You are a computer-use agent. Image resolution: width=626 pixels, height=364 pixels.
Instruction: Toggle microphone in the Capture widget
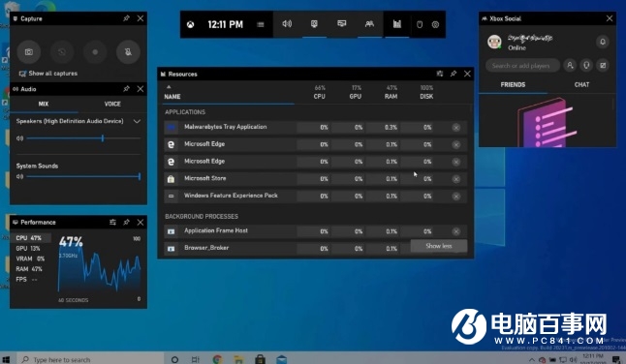[x=128, y=52]
